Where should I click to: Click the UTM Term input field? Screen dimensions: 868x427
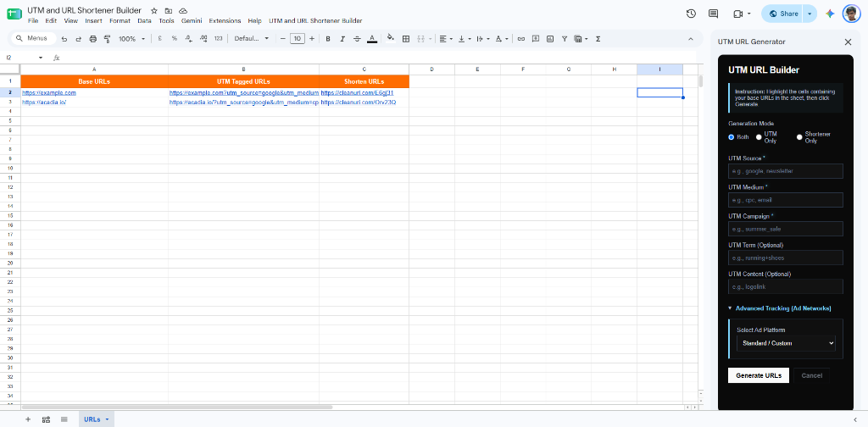[786, 258]
